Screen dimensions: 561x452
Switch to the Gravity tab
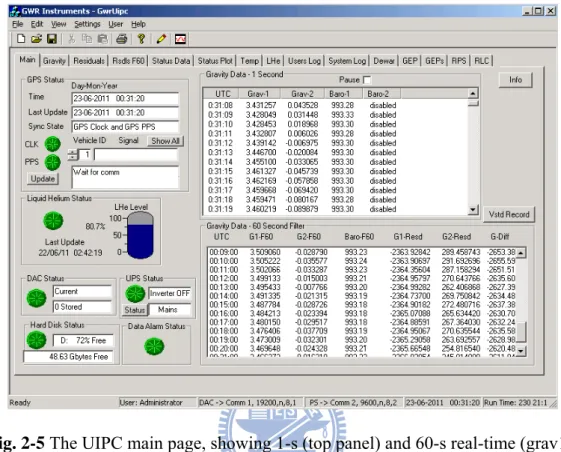pyautogui.click(x=54, y=61)
